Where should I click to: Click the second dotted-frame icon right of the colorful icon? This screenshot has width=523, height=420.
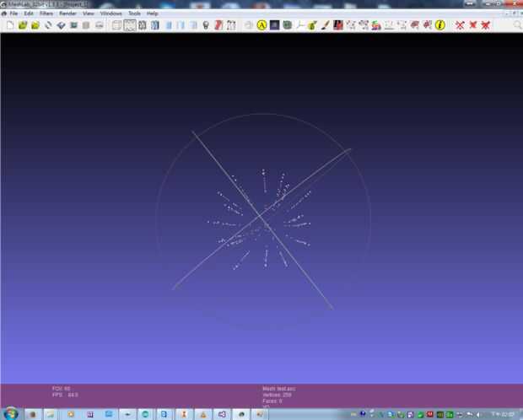402,25
